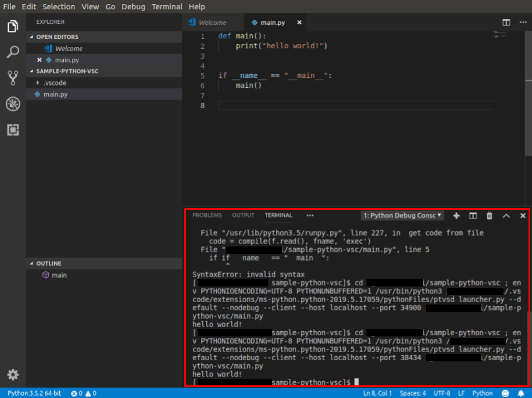Viewport: 532px width, 398px height.
Task: Add a new terminal with the plus icon
Action: [x=456, y=216]
